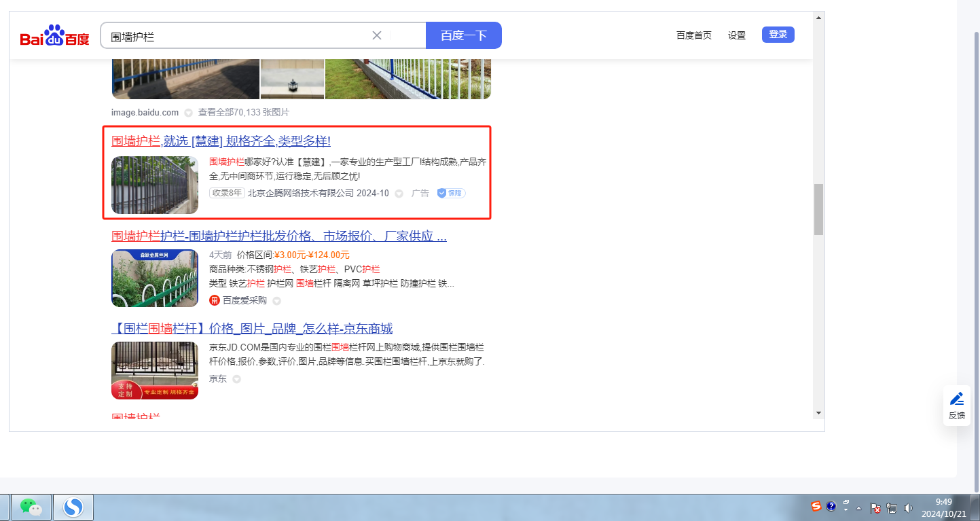
Task: Click the price range ¥3.00元-¥124.00元
Action: (312, 255)
